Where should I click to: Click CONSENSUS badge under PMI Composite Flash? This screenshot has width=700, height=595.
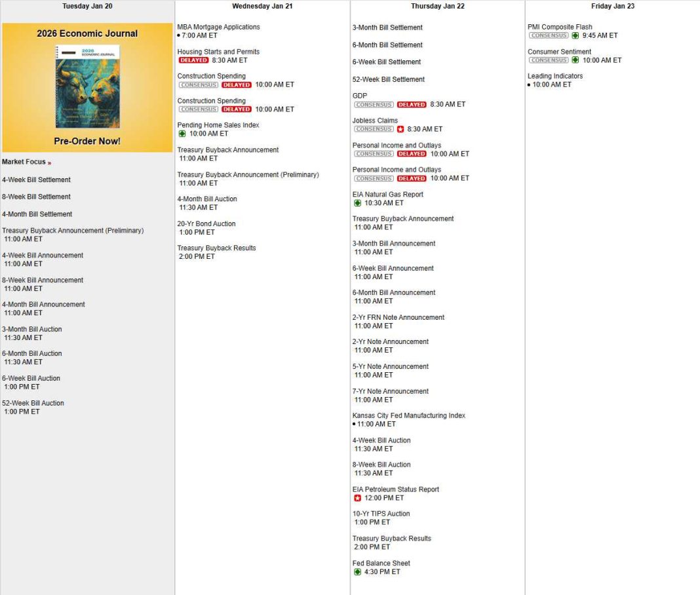(549, 36)
